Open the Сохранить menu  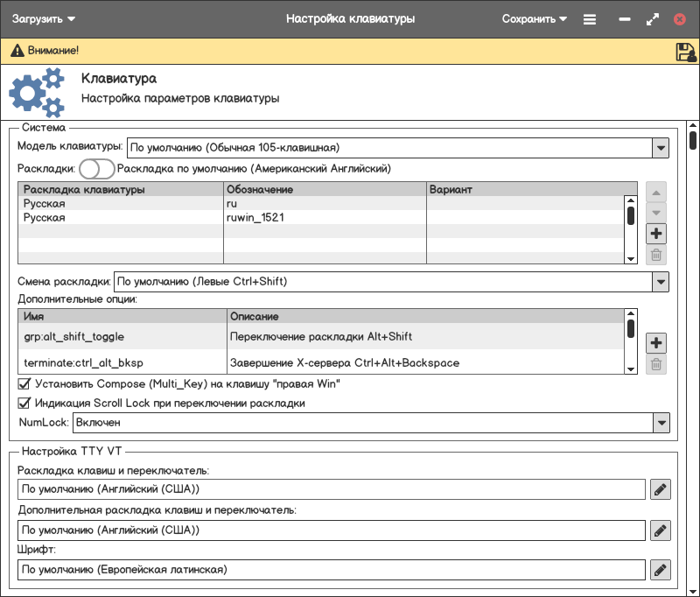[x=534, y=18]
